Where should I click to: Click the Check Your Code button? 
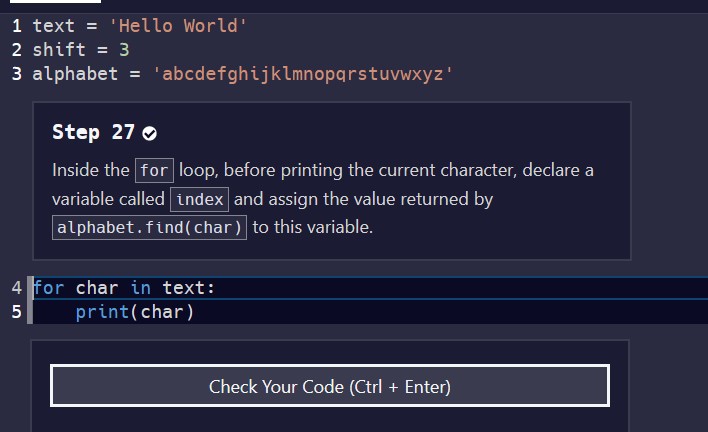coord(329,386)
